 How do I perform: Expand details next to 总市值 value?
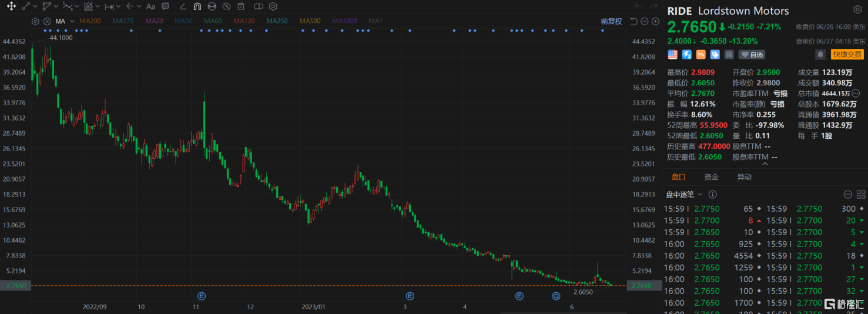click(856, 93)
